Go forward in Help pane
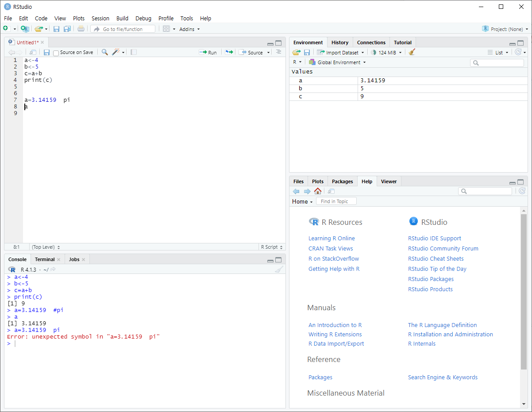Viewport: 532px width, 412px height. click(x=307, y=191)
